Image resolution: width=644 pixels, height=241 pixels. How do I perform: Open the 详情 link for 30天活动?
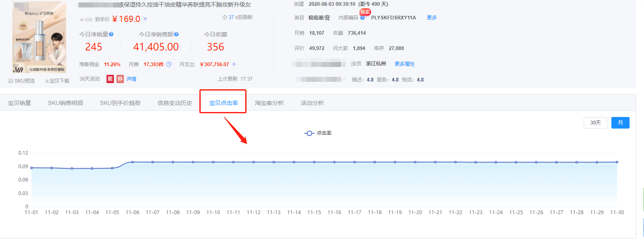click(x=131, y=79)
